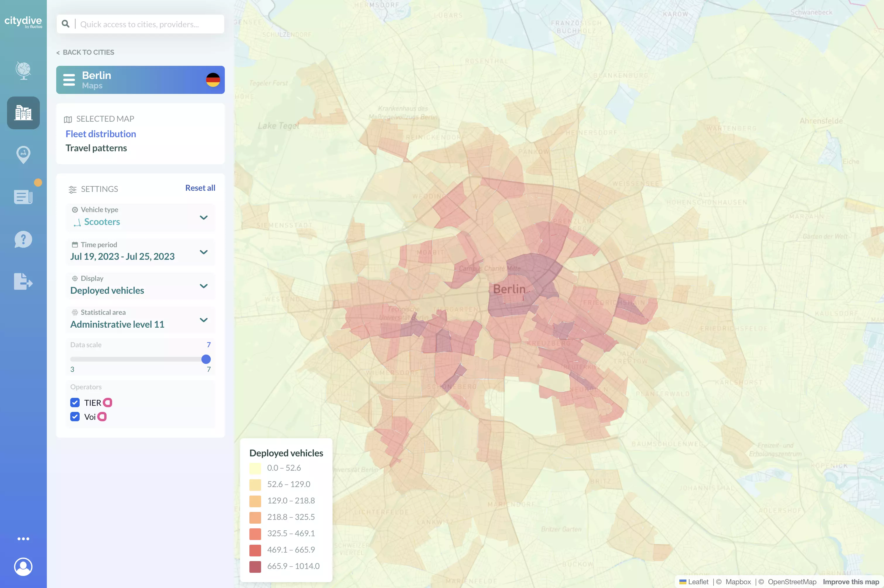Click the three-dots menu at sidebar bottom
Viewport: 884px width, 588px height.
23,539
